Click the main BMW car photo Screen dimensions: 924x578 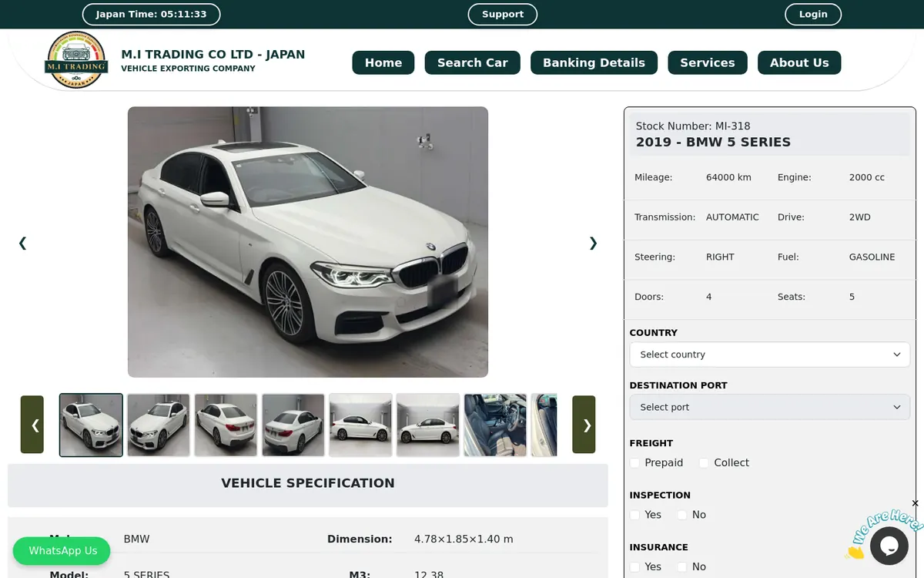coord(308,242)
